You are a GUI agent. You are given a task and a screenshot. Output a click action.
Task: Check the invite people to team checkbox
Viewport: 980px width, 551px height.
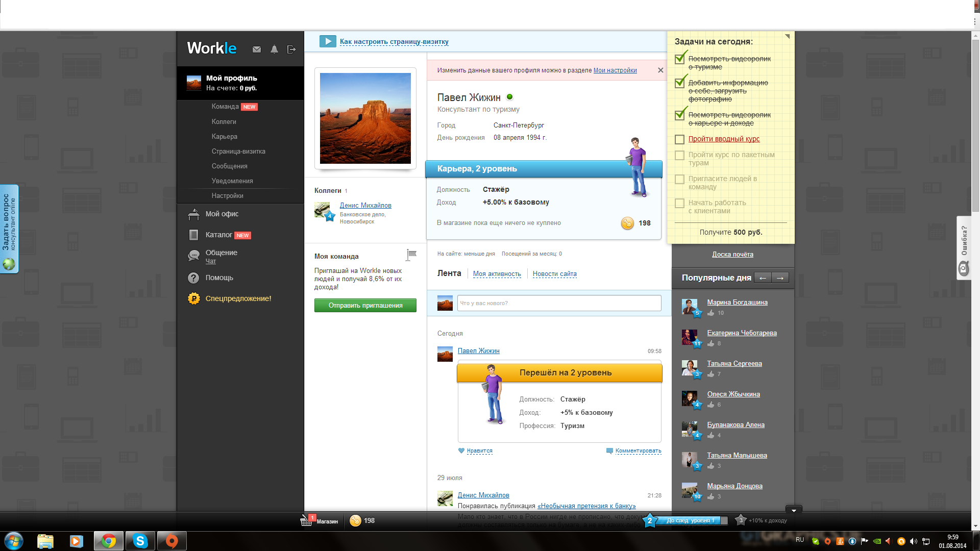679,179
